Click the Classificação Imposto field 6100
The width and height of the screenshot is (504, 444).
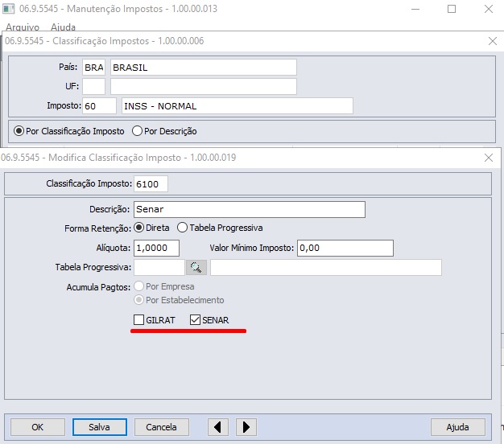click(x=151, y=184)
